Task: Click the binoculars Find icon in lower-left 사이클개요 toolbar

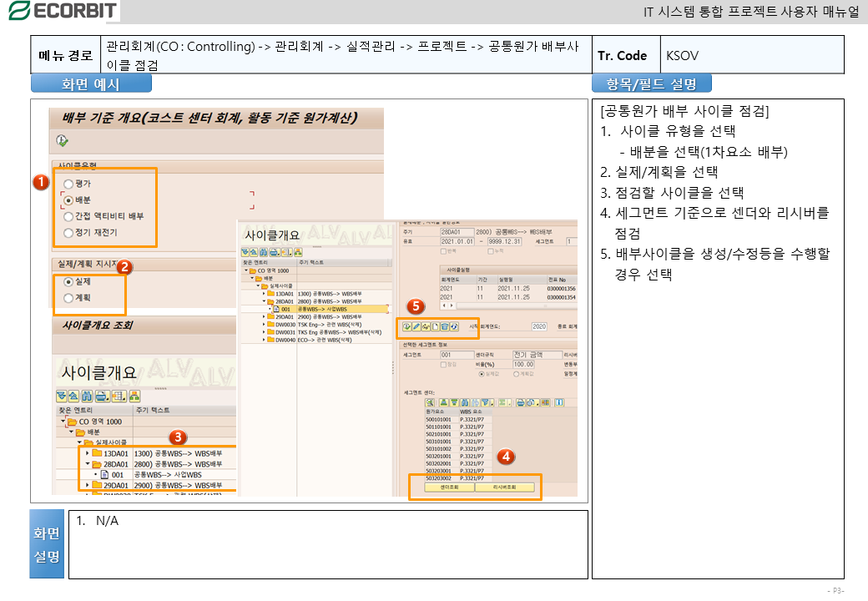Action: [88, 396]
